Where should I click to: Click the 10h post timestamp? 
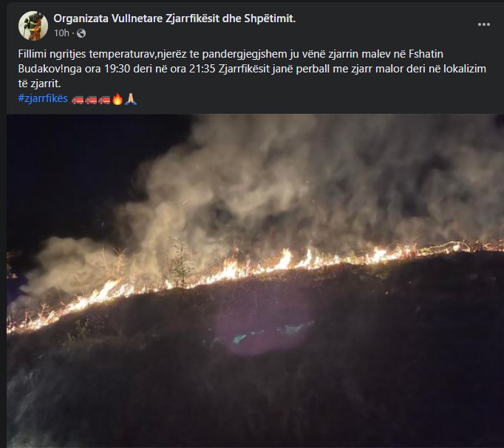coord(61,33)
